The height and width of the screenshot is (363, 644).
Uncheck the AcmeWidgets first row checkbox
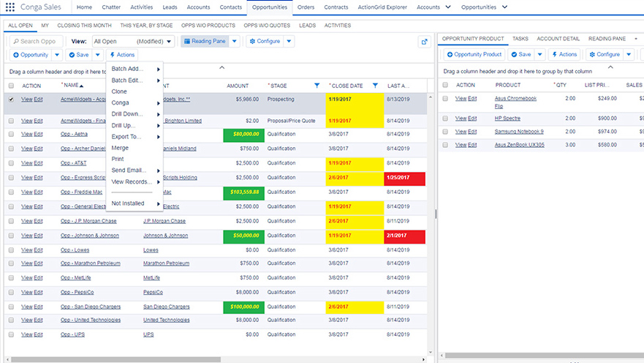pos(11,100)
